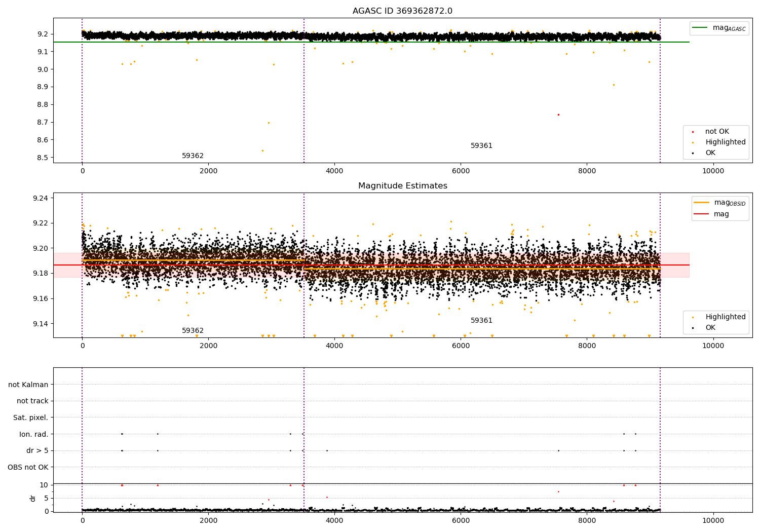760x532 pixels.
Task: Click the '8.6' y-tick in the top plot
Action: [x=44, y=140]
